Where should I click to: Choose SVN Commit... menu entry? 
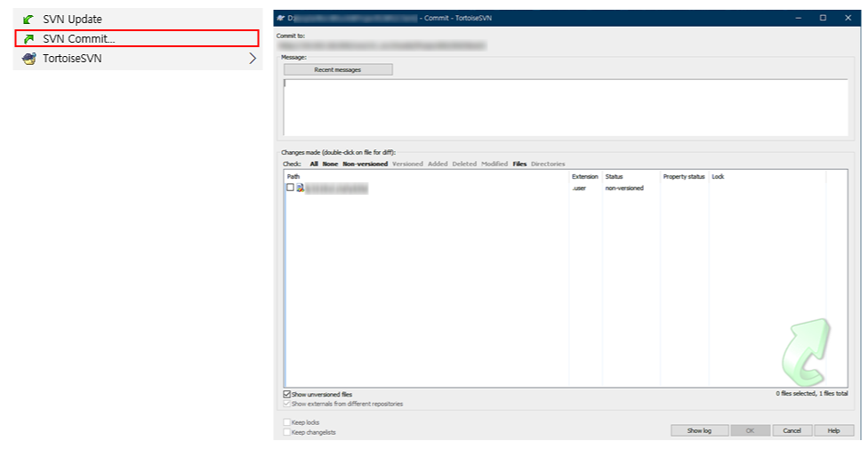137,39
